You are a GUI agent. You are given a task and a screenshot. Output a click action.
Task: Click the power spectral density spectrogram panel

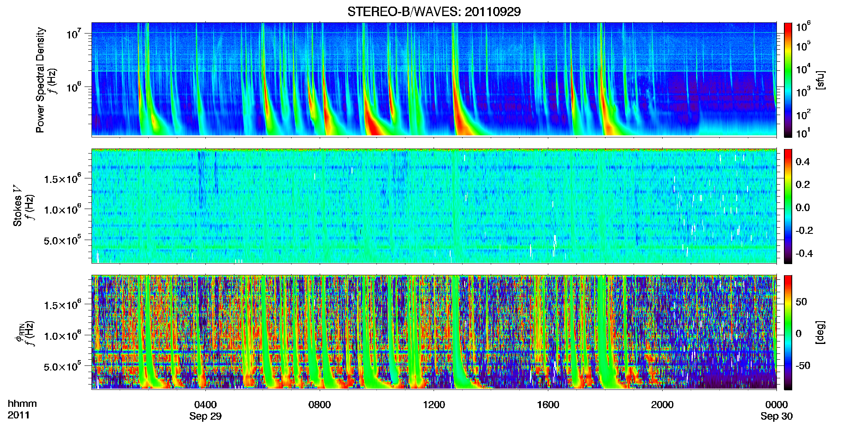click(434, 79)
